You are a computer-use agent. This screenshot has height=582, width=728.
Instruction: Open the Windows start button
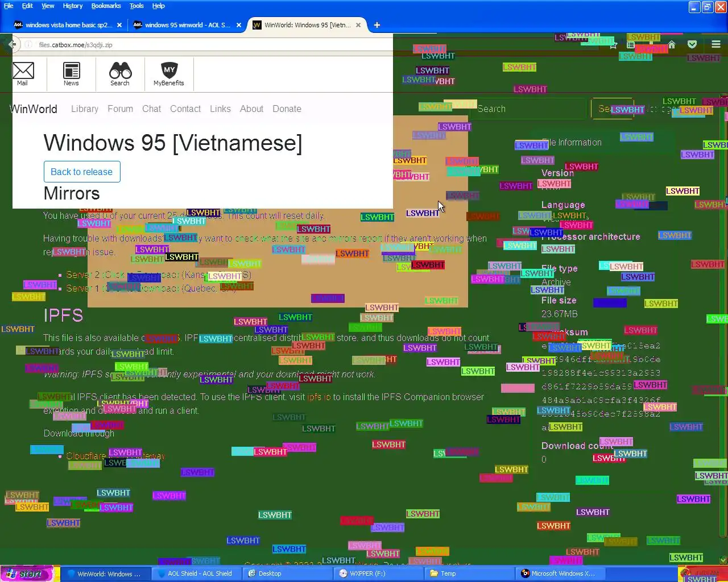[27, 573]
